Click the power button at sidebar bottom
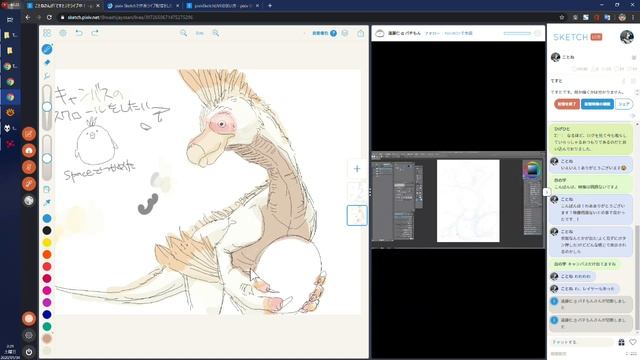This screenshot has height=360, width=640. pyautogui.click(x=29, y=351)
